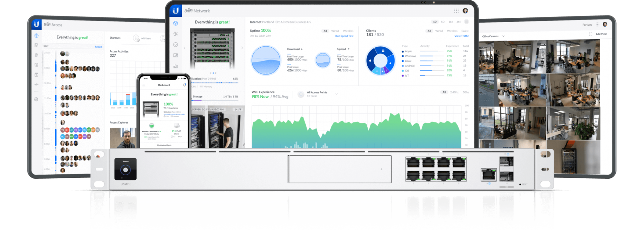Image resolution: width=644 pixels, height=230 pixels.
Task: Filter Internet uptime by Wireless
Action: click(x=348, y=31)
